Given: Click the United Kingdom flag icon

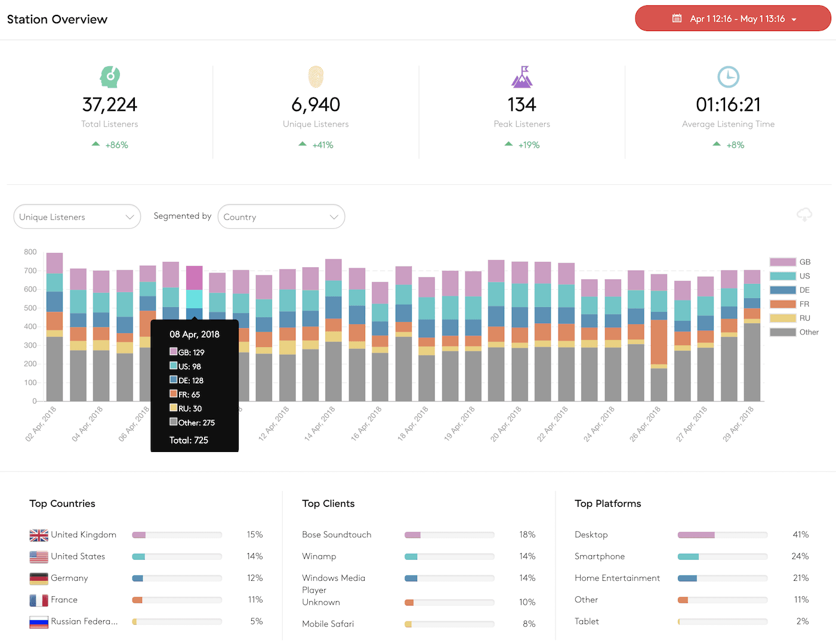Looking at the screenshot, I should (39, 535).
